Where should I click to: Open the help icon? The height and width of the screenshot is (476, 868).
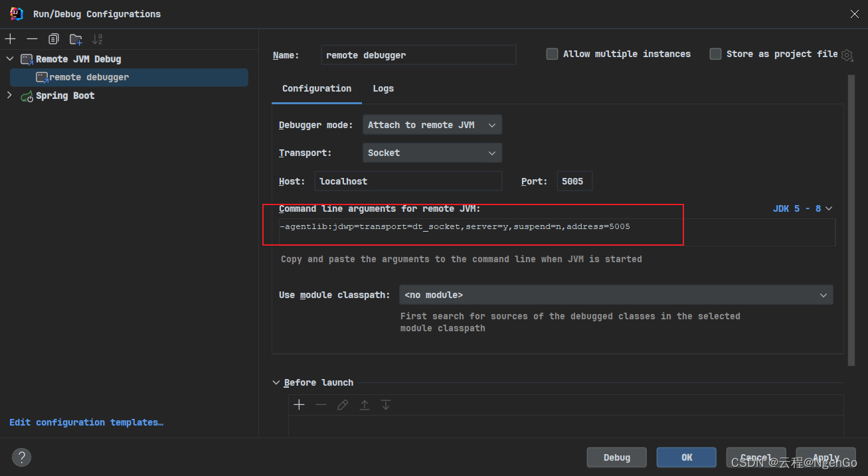[21, 457]
